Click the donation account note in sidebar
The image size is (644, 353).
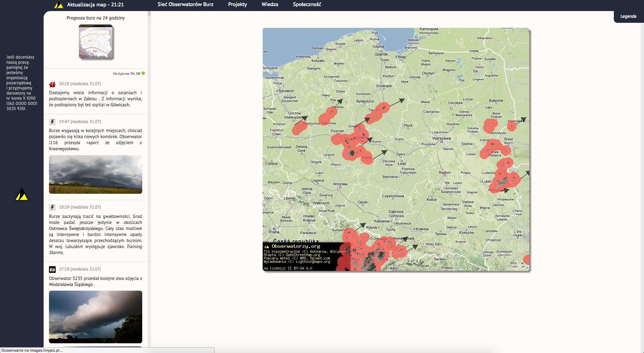pos(21,83)
